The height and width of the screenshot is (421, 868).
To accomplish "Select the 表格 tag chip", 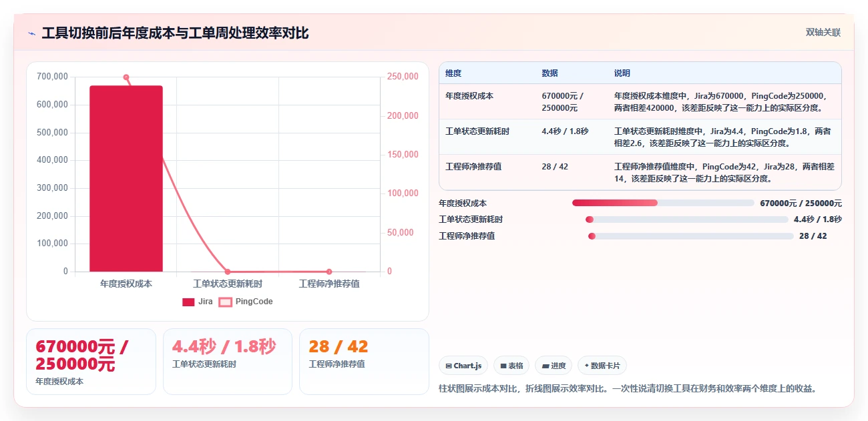I will (511, 366).
